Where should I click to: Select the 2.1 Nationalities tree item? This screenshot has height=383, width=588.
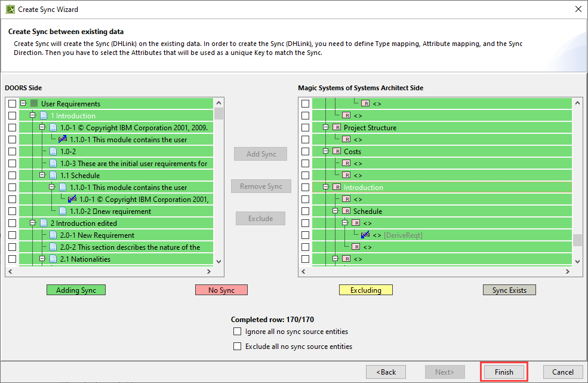pos(85,259)
